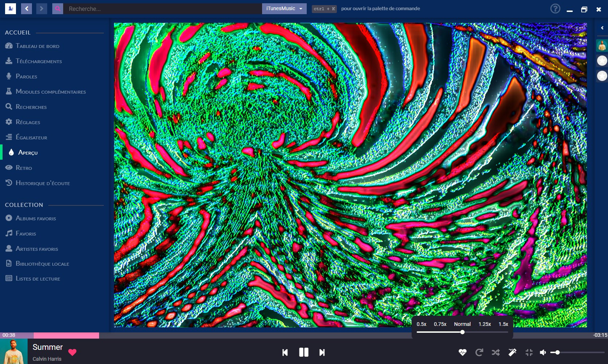Pause the playing track
Screen dimensions: 608x364
pyautogui.click(x=304, y=352)
